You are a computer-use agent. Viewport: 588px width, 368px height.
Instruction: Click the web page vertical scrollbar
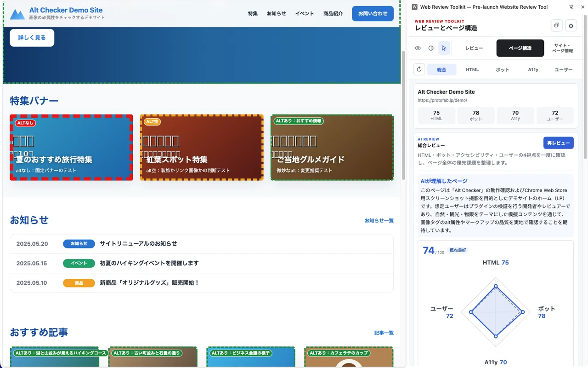click(404, 115)
